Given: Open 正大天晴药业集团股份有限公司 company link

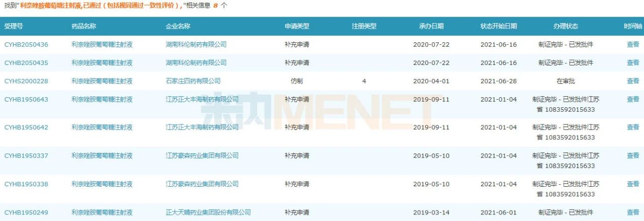Looking at the screenshot, I should pos(208,212).
